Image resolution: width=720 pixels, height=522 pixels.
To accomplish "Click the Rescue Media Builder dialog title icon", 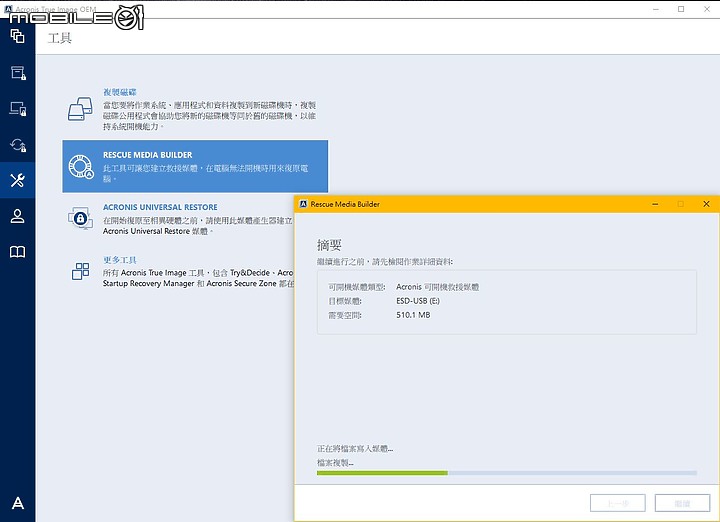I will tap(303, 204).
